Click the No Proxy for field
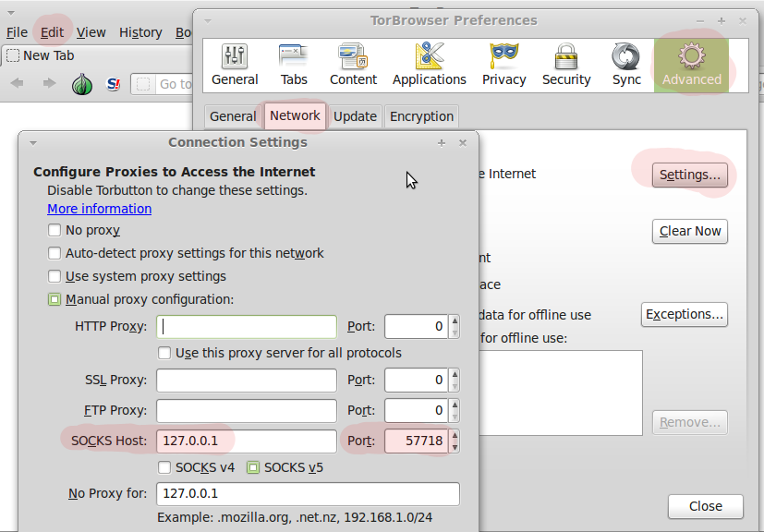Viewport: 764px width, 532px height. pos(308,494)
